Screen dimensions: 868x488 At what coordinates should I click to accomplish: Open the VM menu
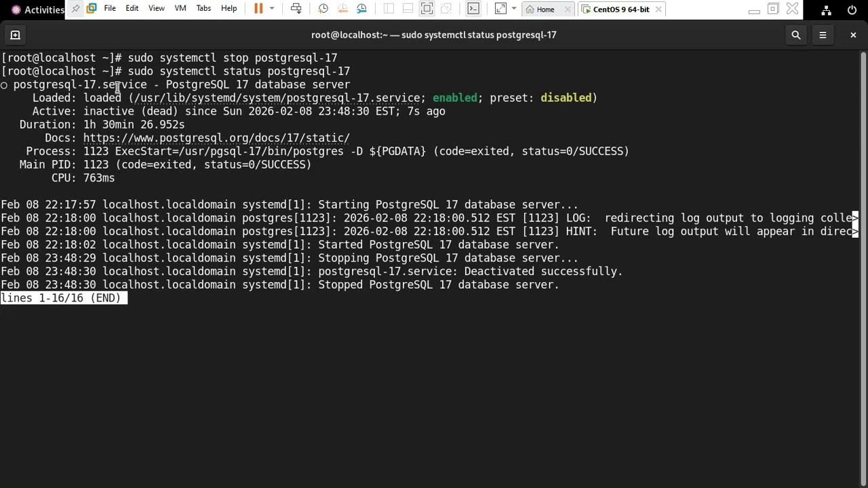point(180,9)
